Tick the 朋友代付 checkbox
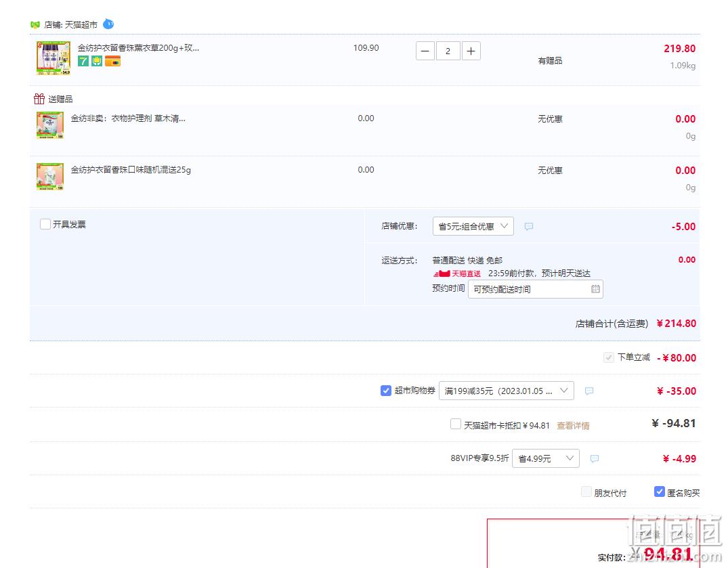728x568 pixels. click(586, 492)
